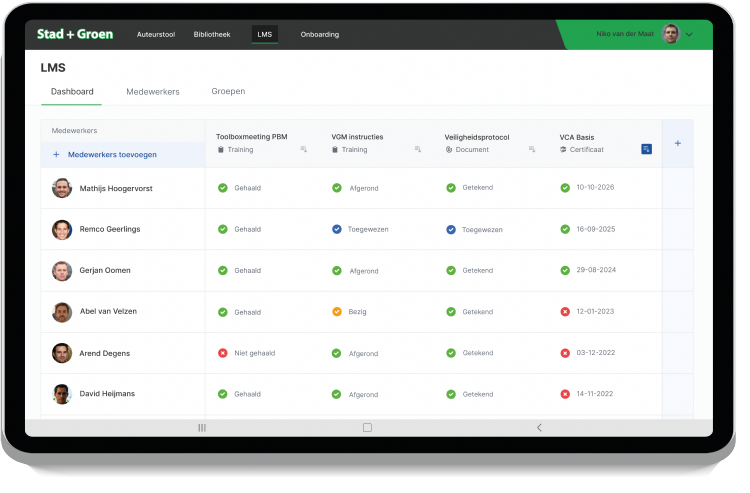
Task: Open the Bibliotheek menu item
Action: coord(212,34)
